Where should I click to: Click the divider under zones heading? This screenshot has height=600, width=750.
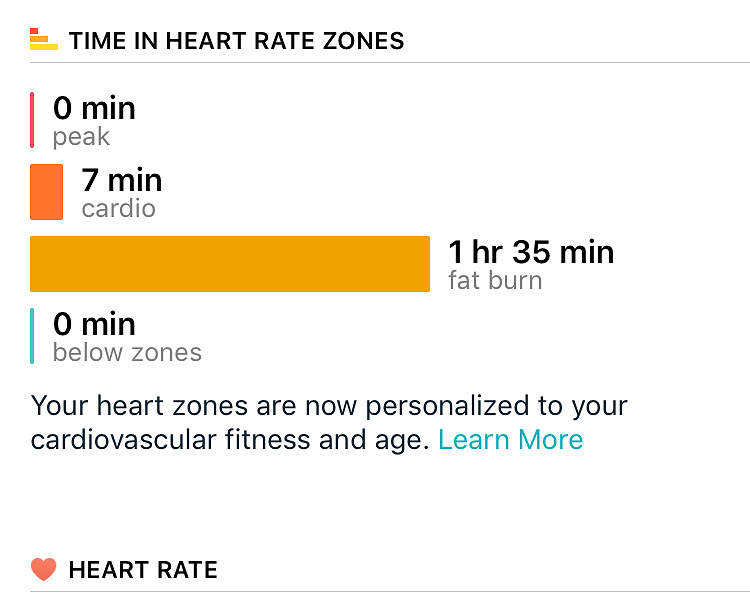[390, 62]
